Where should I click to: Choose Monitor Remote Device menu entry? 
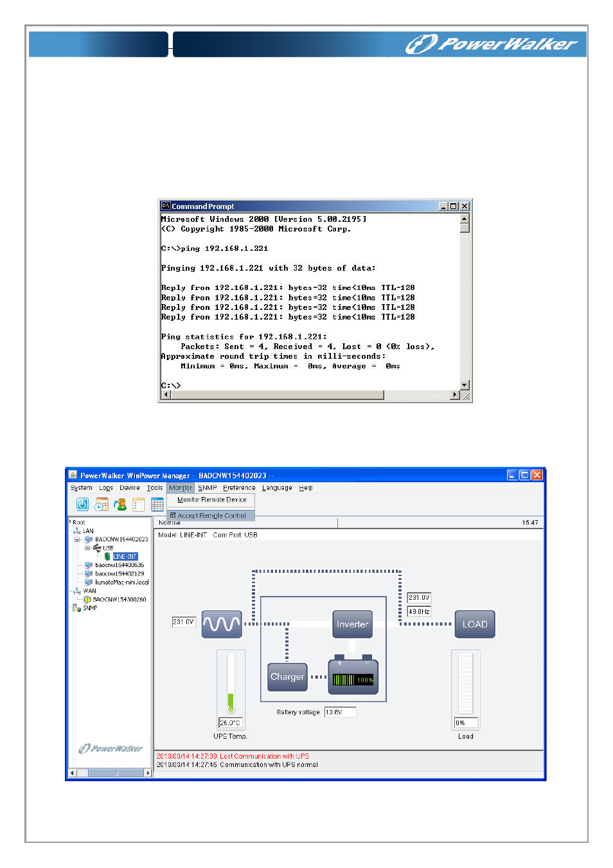point(211,500)
